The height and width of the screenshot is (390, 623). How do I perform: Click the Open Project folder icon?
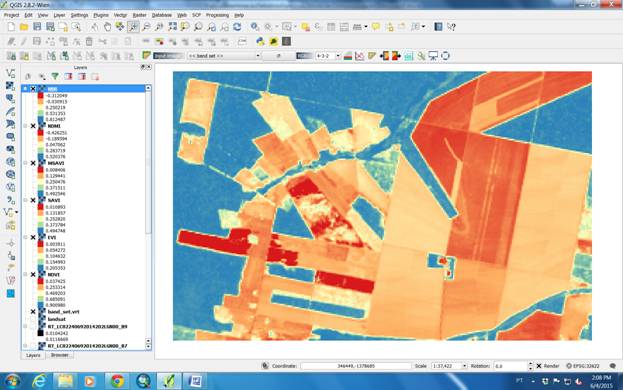(x=24, y=27)
